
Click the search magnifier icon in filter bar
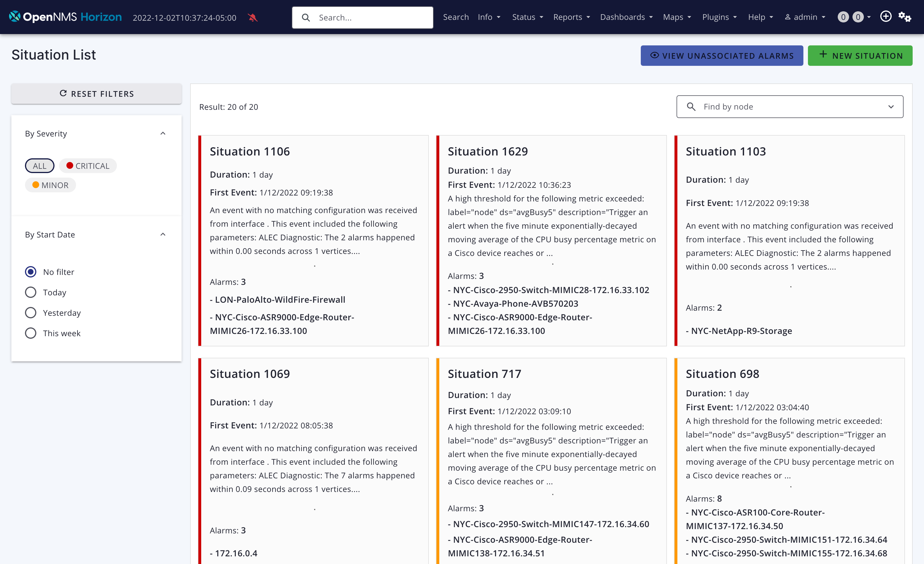[691, 106]
